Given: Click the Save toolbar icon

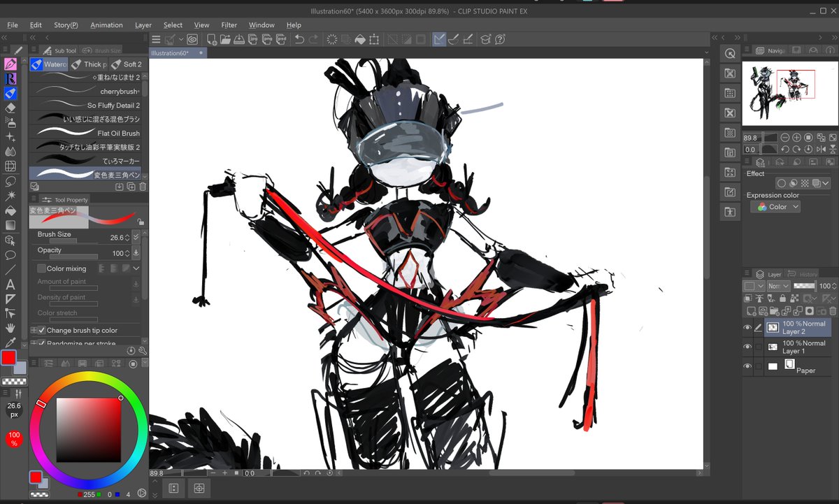Looking at the screenshot, I should point(239,40).
